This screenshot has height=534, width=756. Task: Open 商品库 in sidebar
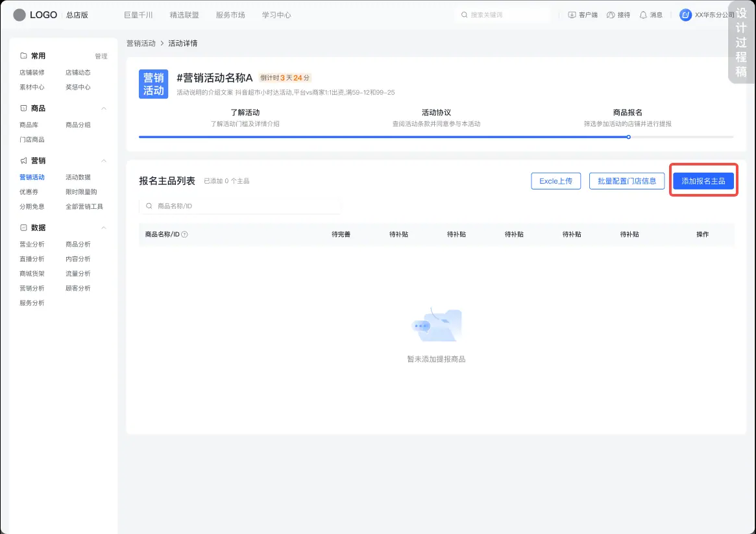tap(29, 125)
